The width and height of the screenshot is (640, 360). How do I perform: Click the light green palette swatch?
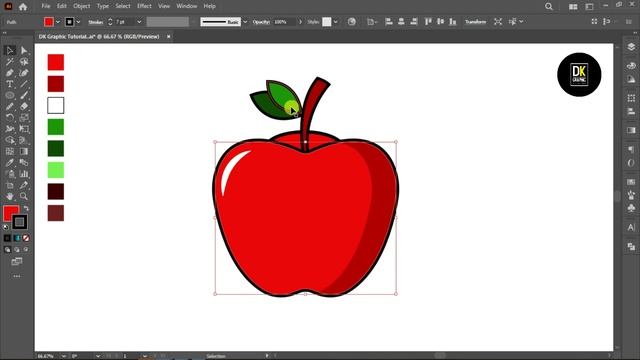pyautogui.click(x=56, y=170)
